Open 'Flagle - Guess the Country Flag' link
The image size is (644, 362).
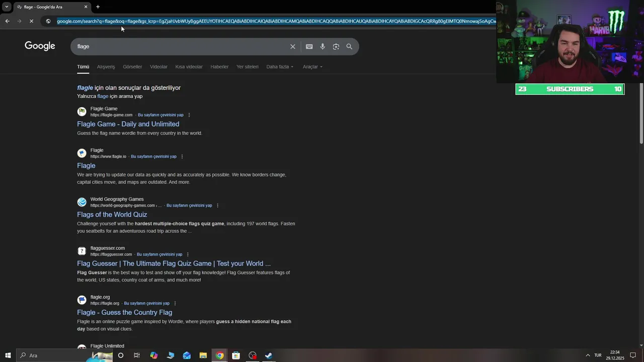click(124, 312)
